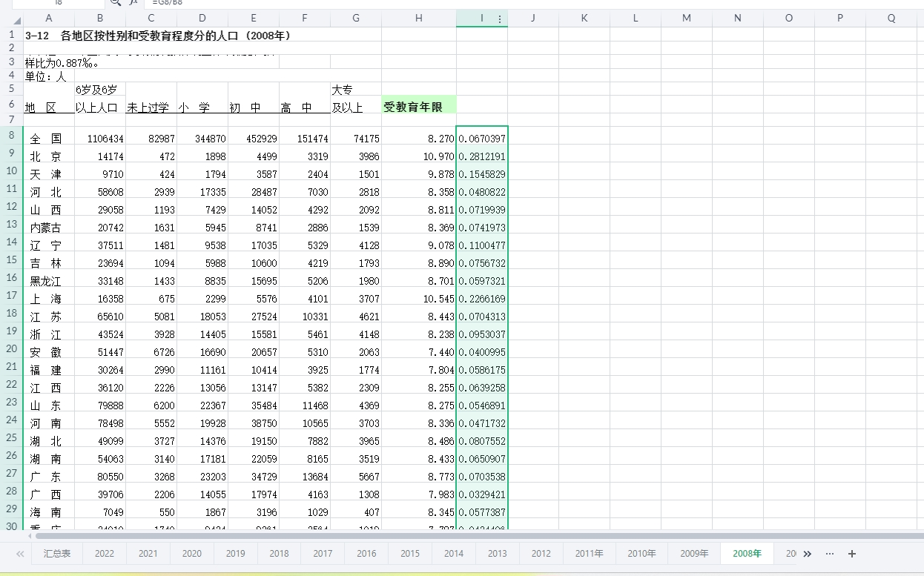
Task: Click the name box showing I8
Action: (x=58, y=2)
